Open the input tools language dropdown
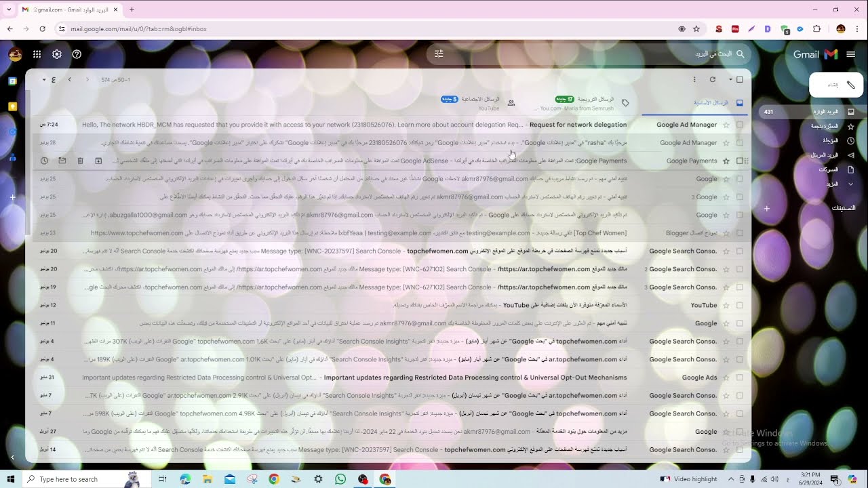The height and width of the screenshot is (488, 868). point(44,79)
